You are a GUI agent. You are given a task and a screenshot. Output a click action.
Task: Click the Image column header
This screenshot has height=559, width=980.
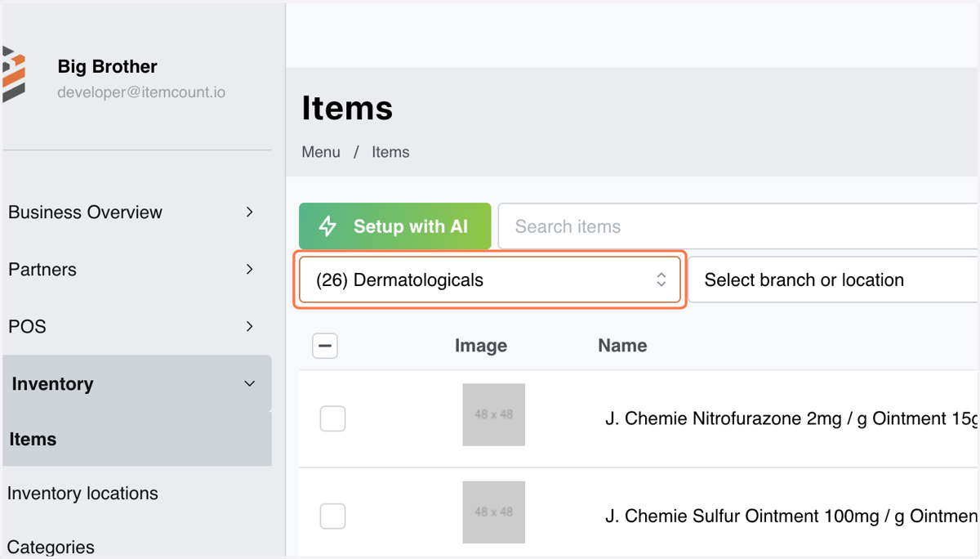click(x=481, y=346)
